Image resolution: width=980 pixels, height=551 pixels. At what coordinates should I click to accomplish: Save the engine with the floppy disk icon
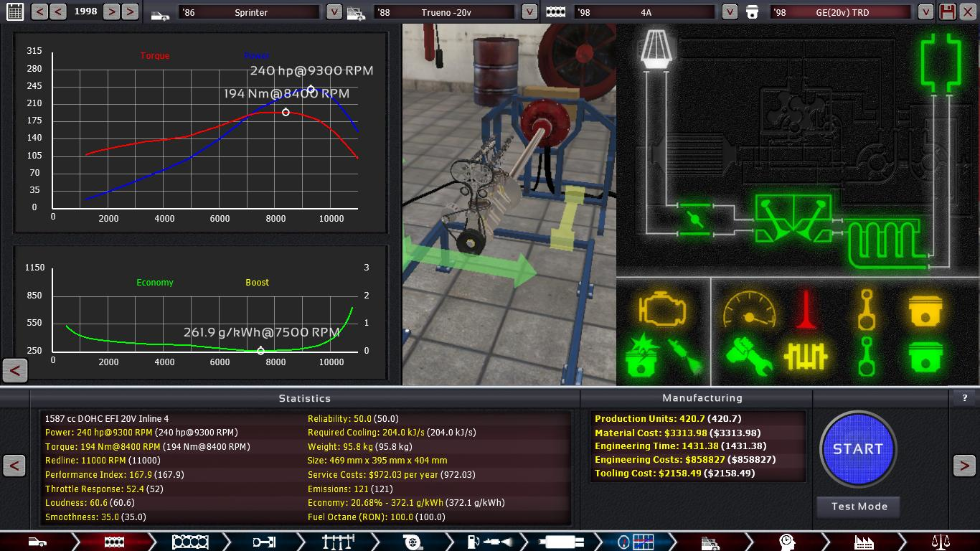(947, 12)
